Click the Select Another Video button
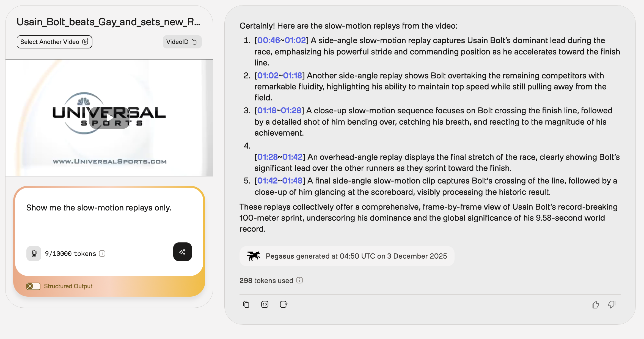644x339 pixels. 54,42
